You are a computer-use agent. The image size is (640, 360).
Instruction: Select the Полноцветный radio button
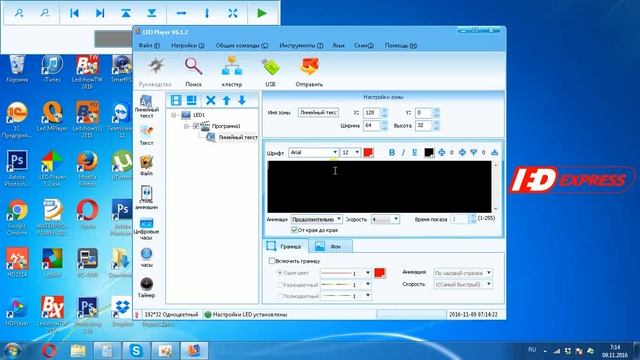[280, 296]
